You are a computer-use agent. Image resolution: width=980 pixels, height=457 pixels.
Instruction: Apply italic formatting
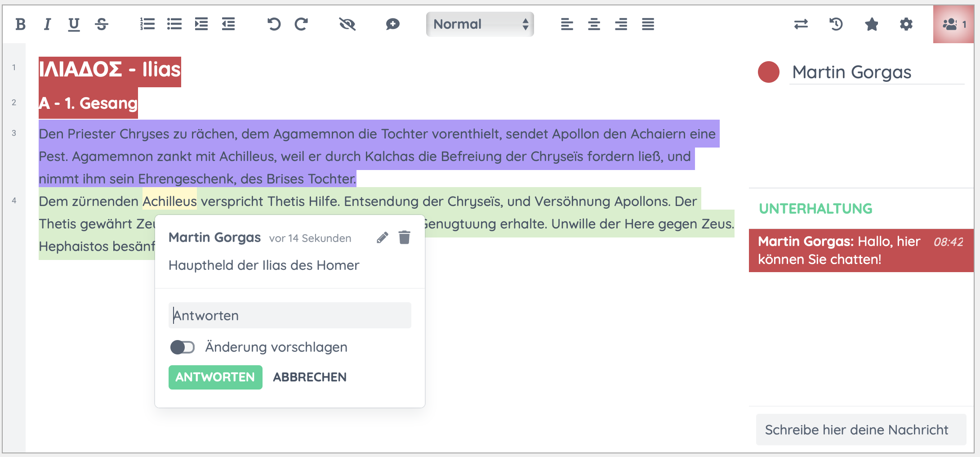tap(47, 24)
